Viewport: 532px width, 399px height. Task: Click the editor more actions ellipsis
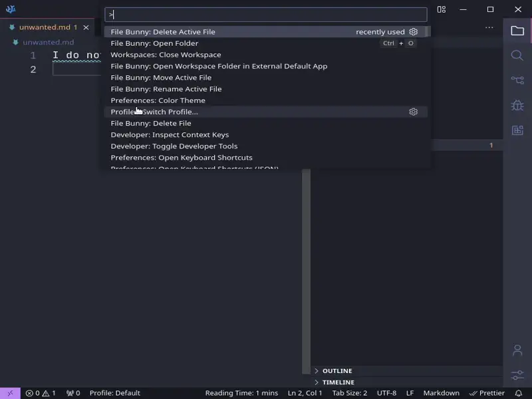point(489,27)
